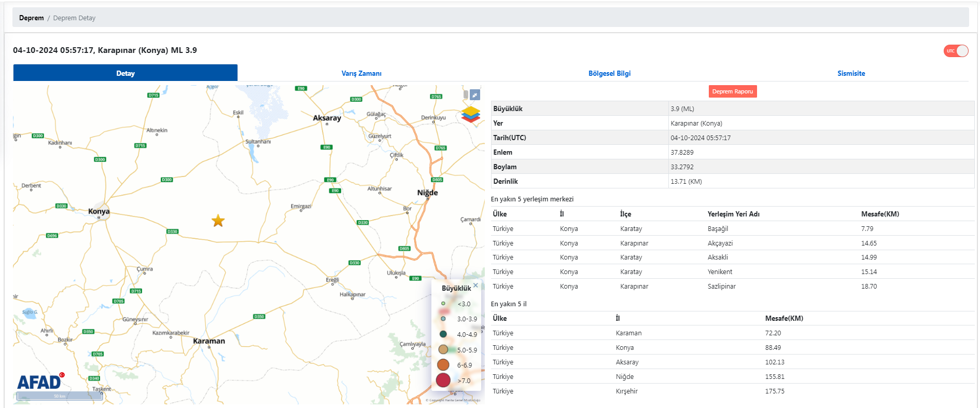Image resolution: width=980 pixels, height=408 pixels.
Task: Click the Emirgazi town label on map
Action: tap(301, 206)
